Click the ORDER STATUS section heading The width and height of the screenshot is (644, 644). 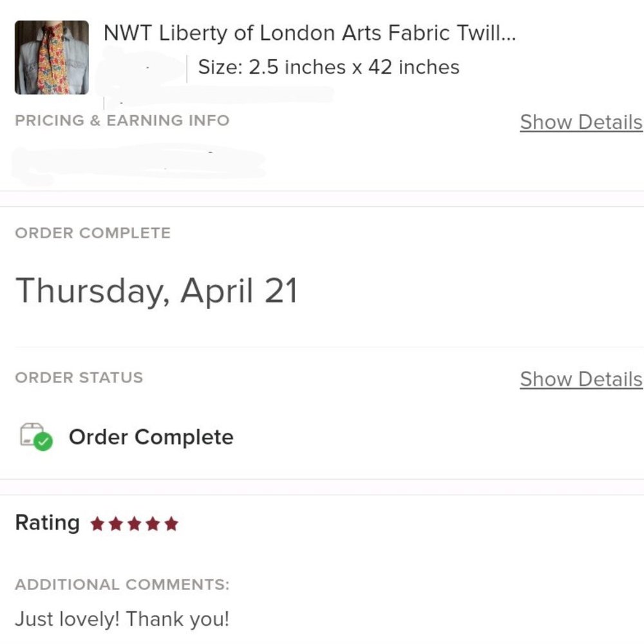[x=79, y=377]
